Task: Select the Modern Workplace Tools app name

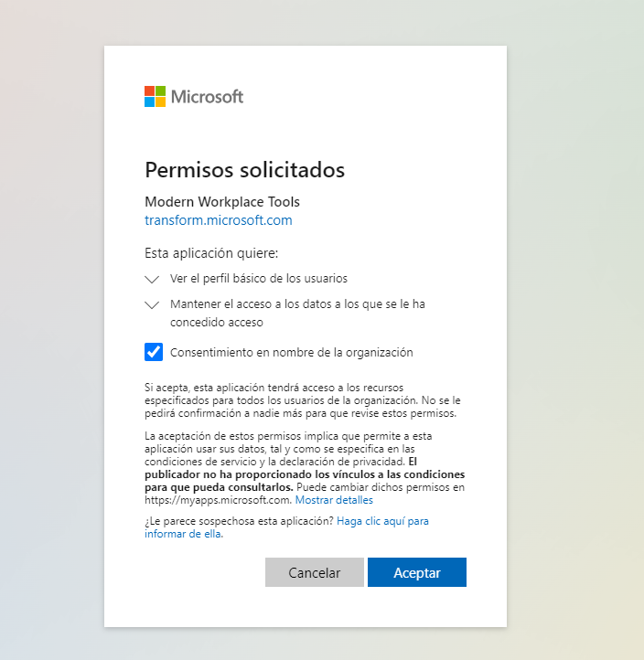Action: pos(222,202)
